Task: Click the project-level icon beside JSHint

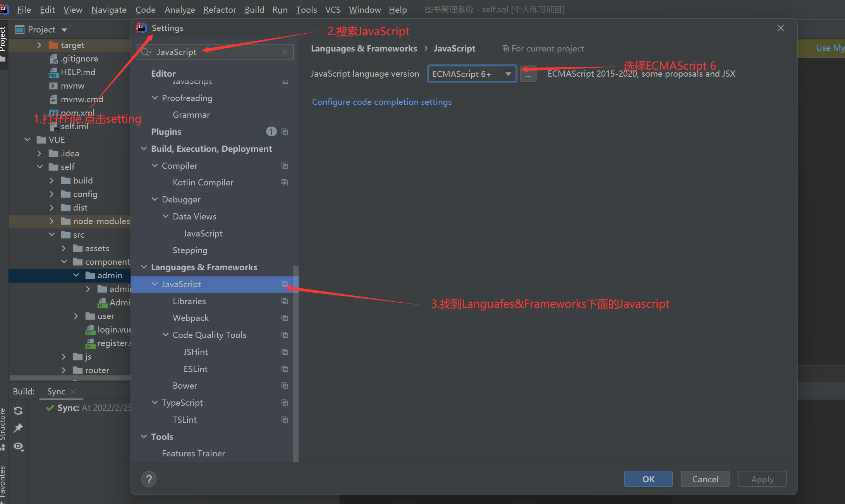Action: pos(285,352)
